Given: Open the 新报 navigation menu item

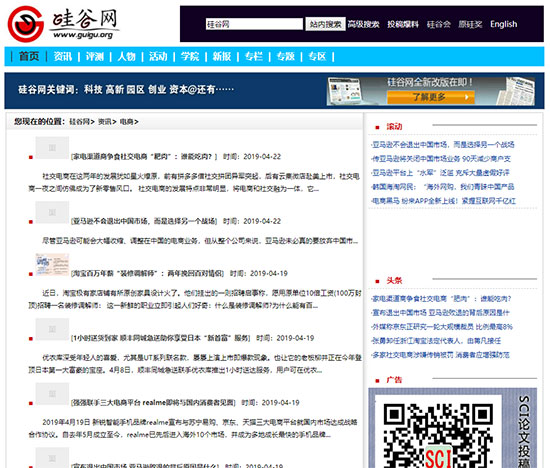Looking at the screenshot, I should tap(222, 56).
